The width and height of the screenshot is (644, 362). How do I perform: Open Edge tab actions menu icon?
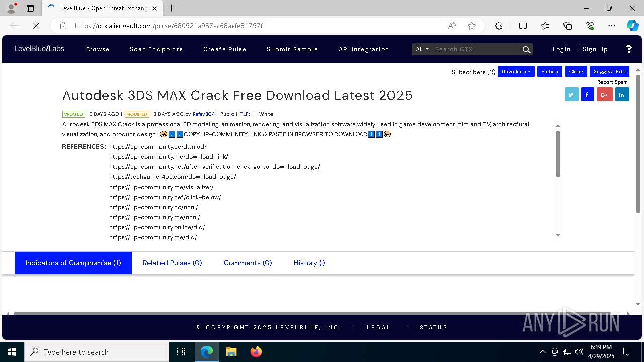(x=30, y=8)
